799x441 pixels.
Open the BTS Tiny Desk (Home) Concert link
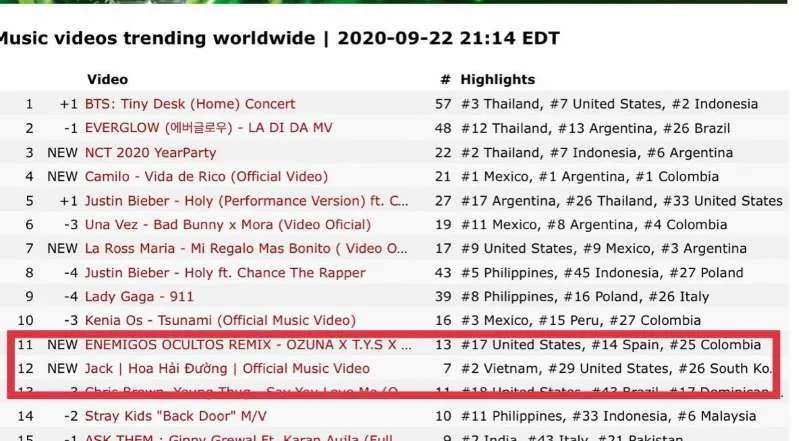click(190, 104)
